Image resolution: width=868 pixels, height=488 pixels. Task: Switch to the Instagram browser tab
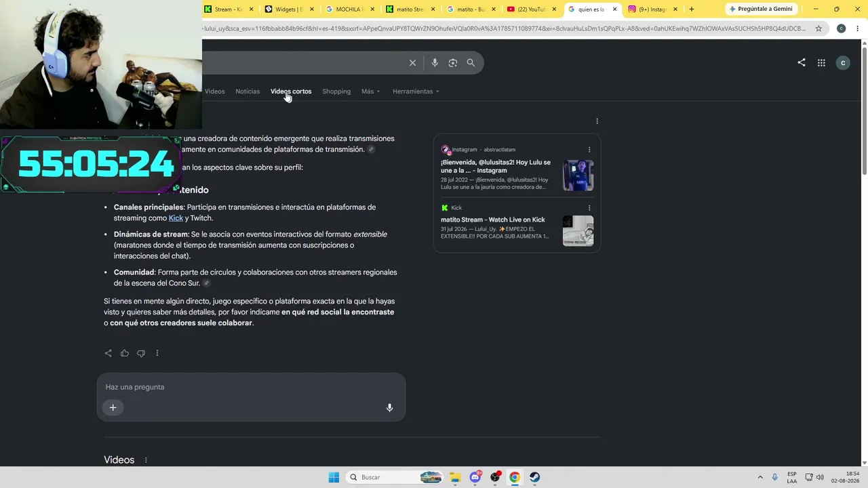(652, 9)
